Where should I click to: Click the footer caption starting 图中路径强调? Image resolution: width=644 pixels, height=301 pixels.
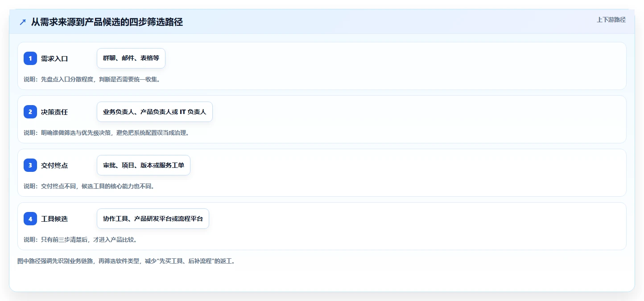pos(126,261)
